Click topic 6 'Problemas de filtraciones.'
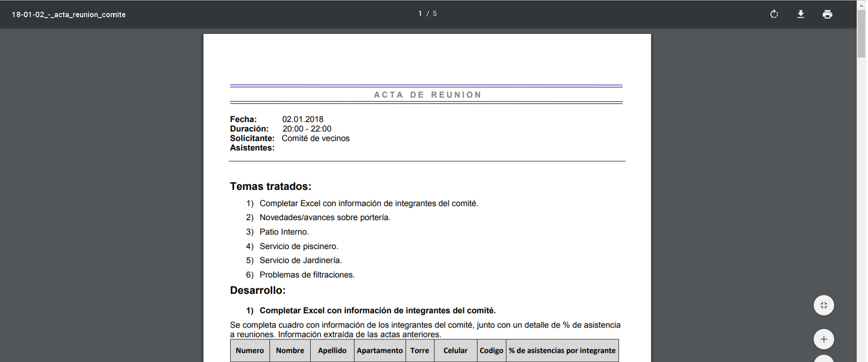The width and height of the screenshot is (868, 362). coord(307,275)
